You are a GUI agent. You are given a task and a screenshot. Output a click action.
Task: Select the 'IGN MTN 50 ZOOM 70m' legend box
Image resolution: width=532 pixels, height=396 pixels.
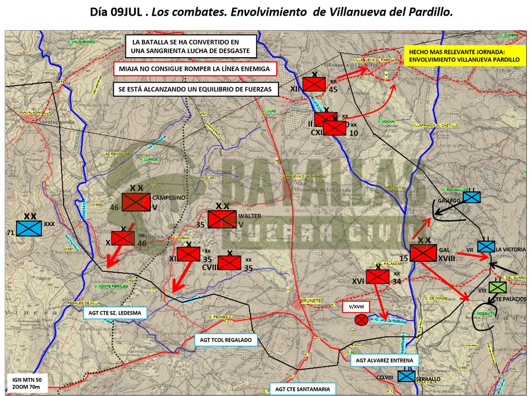pyautogui.click(x=27, y=383)
